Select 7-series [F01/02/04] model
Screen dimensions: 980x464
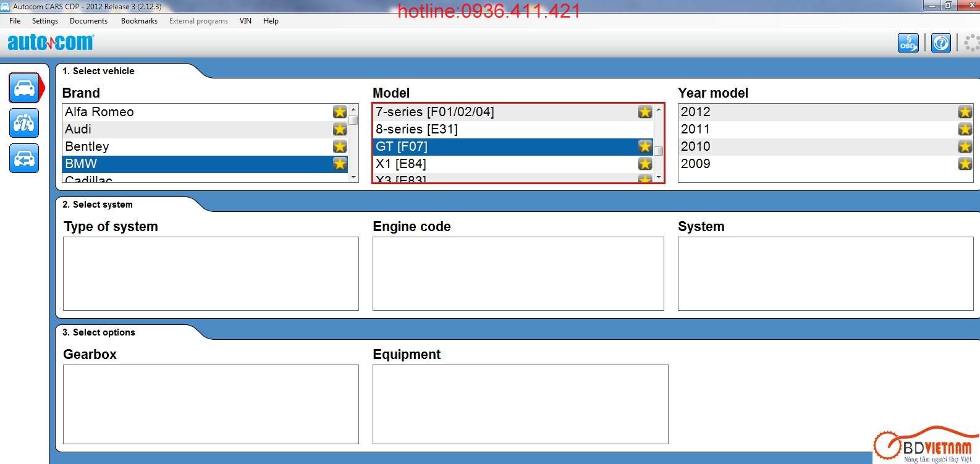[513, 112]
